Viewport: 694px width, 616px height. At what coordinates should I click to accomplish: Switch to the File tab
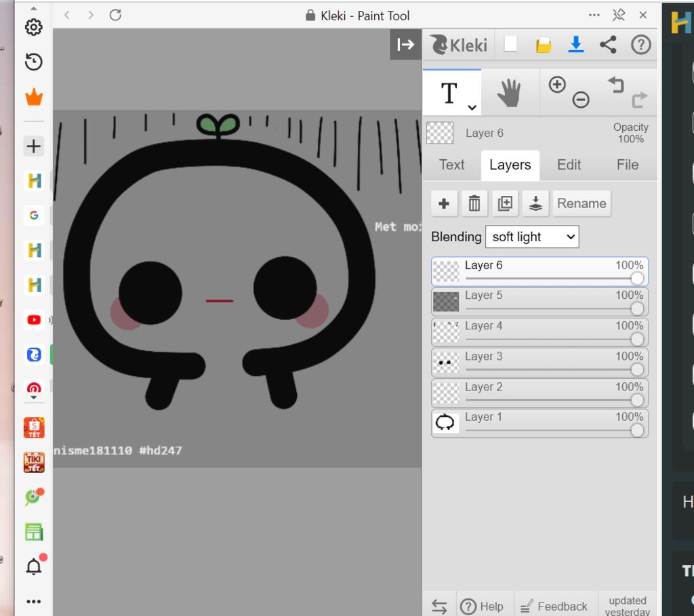tap(627, 165)
